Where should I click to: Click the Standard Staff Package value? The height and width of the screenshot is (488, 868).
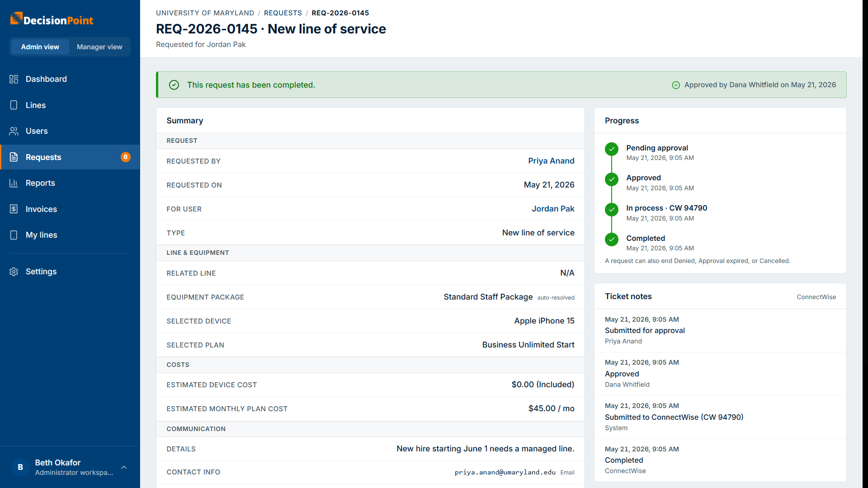[488, 297]
